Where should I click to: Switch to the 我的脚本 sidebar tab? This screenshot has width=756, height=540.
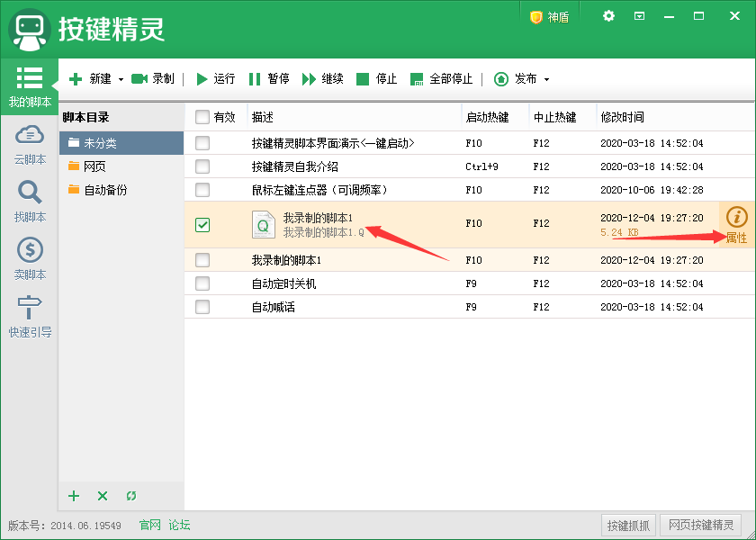[x=30, y=86]
